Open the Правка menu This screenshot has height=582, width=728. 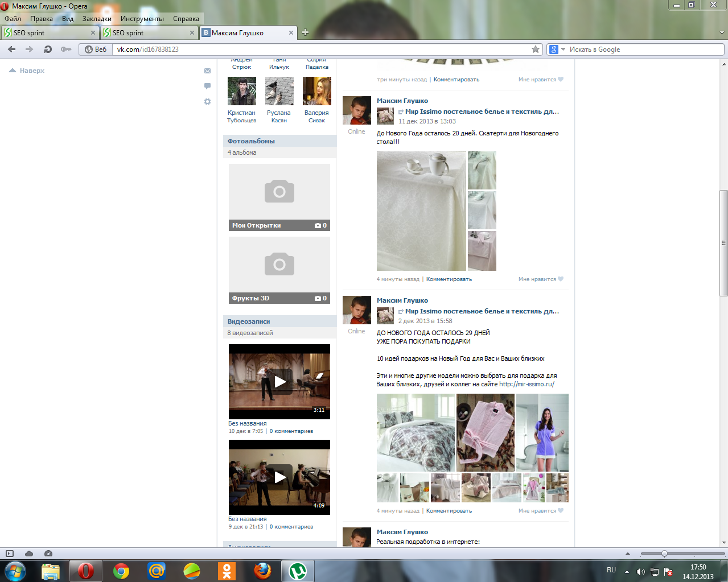coord(42,19)
